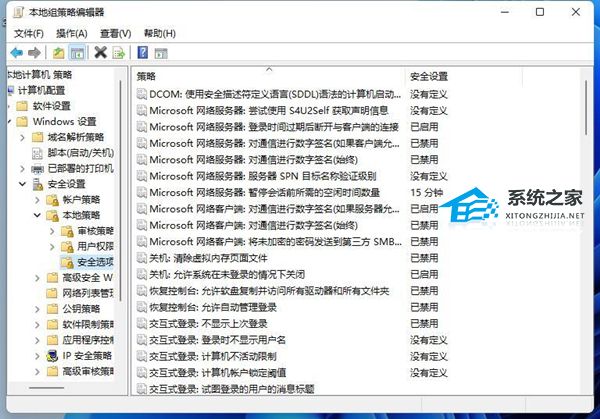Select 脚本(启动/关机) in the tree
600x419 pixels.
click(80, 153)
